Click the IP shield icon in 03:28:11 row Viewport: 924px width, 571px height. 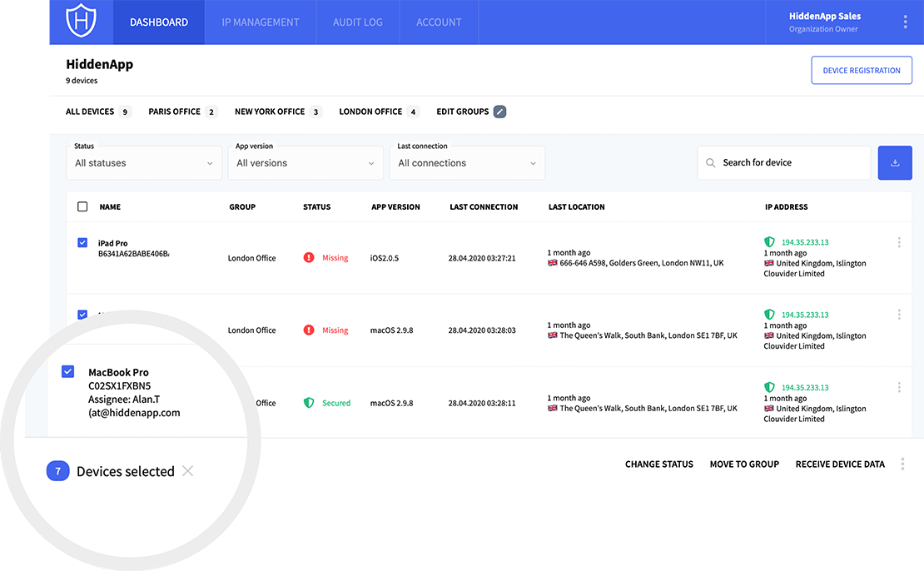769,387
